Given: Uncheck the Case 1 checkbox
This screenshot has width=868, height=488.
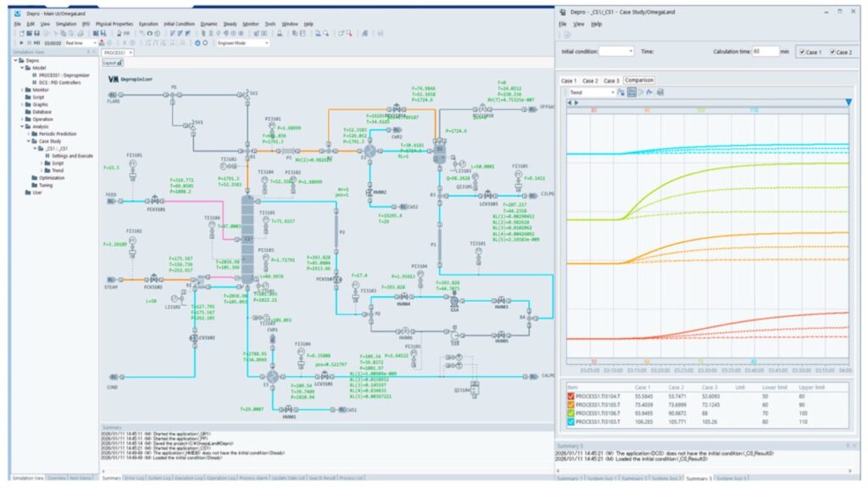Looking at the screenshot, I should pyautogui.click(x=802, y=52).
